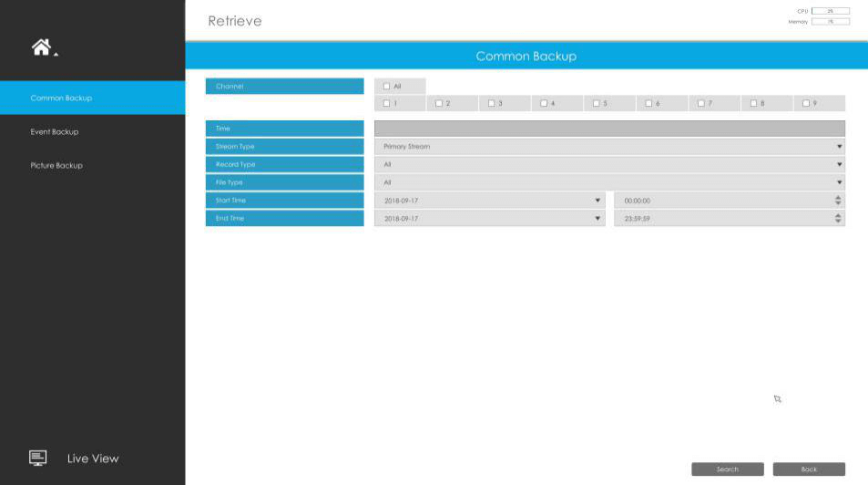The height and width of the screenshot is (485, 868).
Task: Select Common Backup in sidebar
Action: click(61, 98)
